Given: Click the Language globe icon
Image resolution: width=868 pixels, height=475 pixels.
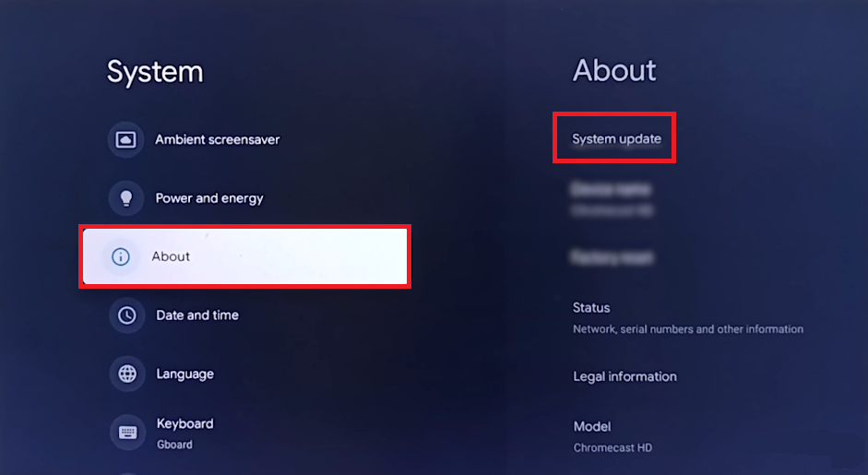Looking at the screenshot, I should click(126, 374).
